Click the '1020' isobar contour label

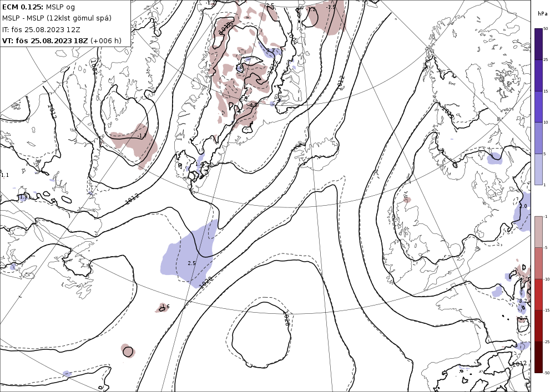[x=206, y=282]
